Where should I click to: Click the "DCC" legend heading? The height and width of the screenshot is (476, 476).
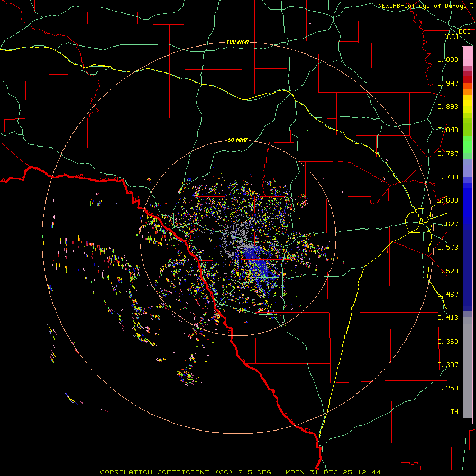tap(464, 32)
